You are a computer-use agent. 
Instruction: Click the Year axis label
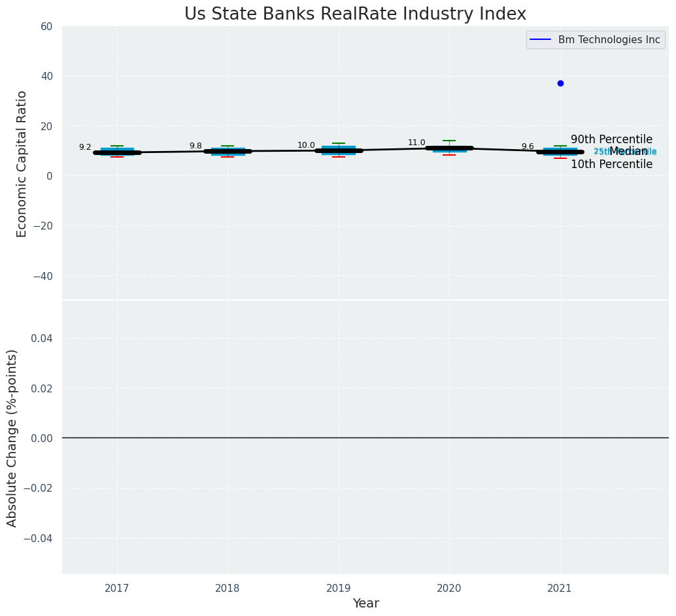(365, 604)
